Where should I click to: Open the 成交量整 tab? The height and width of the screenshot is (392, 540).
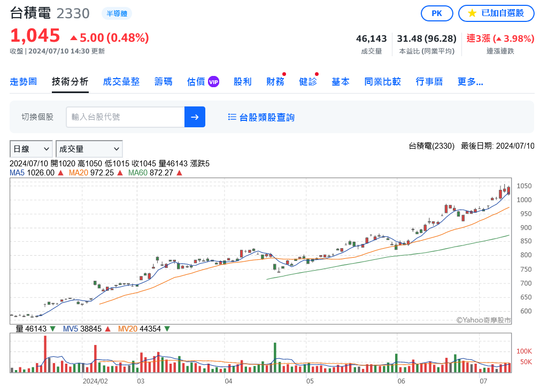[x=121, y=82]
